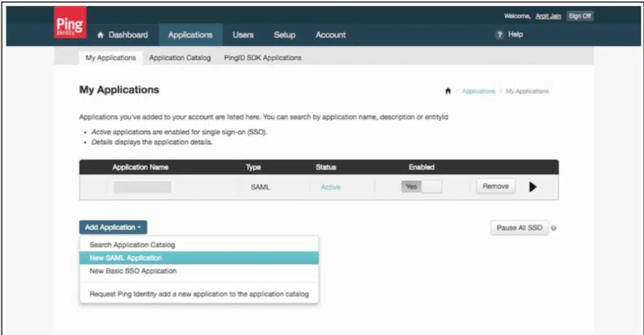Click the Application Name column header
Image resolution: width=644 pixels, height=335 pixels.
click(140, 167)
